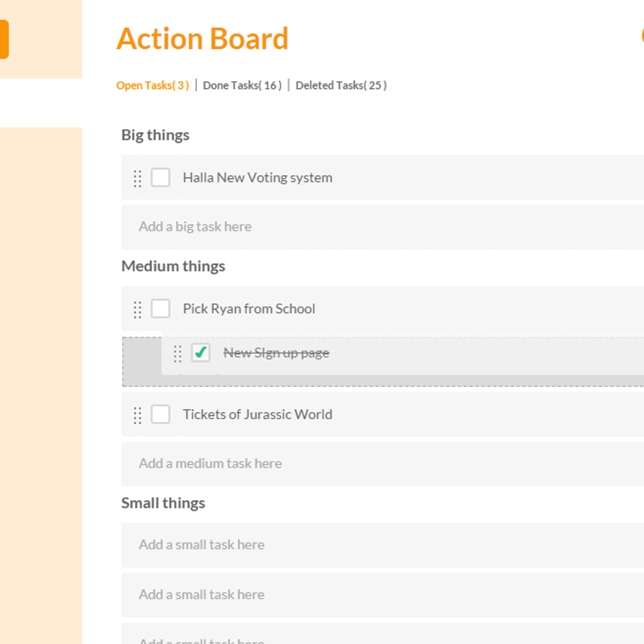Image resolution: width=644 pixels, height=644 pixels.
Task: Switch to the Open Tasks tab
Action: [153, 85]
